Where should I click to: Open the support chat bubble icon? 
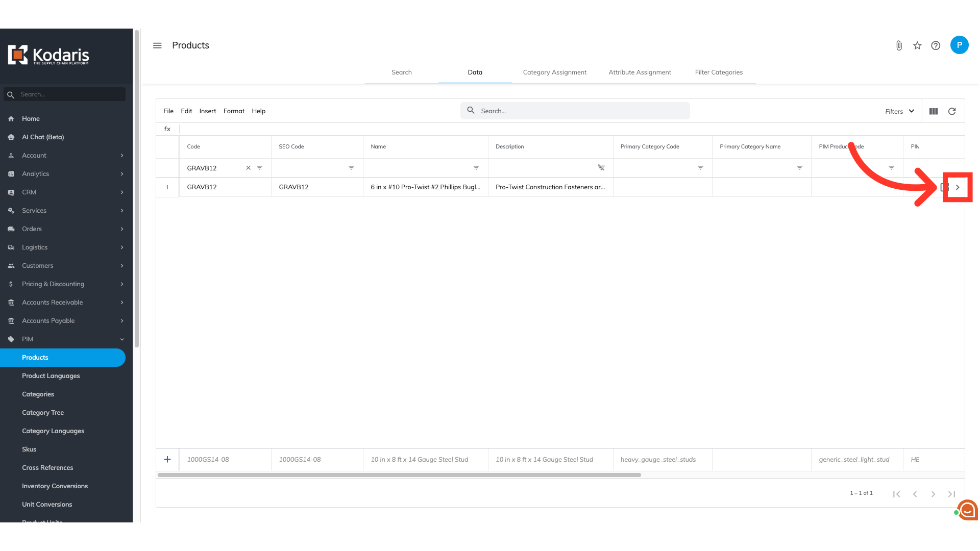[967, 509]
